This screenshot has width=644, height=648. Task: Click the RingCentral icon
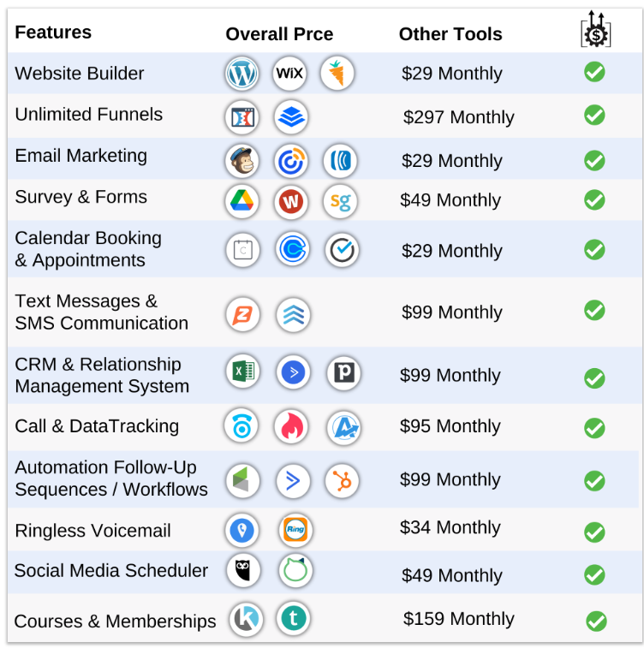tap(295, 531)
